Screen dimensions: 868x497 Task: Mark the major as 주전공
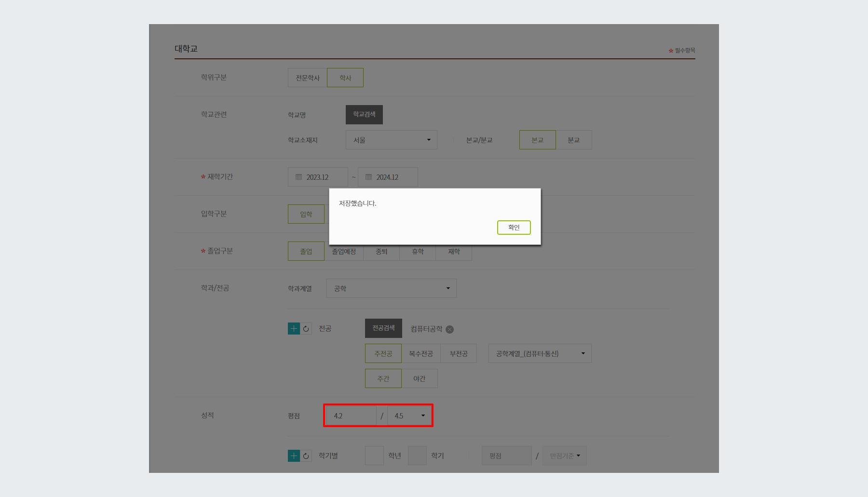click(383, 353)
